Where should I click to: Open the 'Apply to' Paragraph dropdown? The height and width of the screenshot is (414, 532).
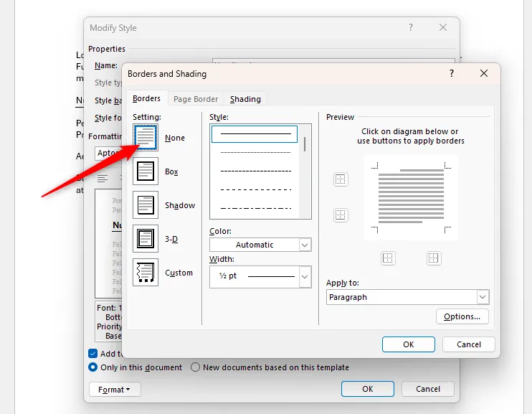(407, 297)
